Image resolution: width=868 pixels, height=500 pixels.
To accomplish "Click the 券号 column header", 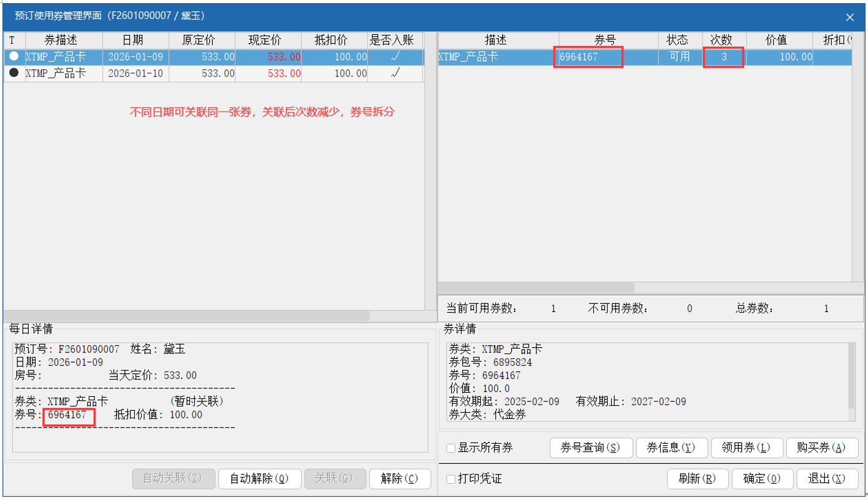I will 604,40.
